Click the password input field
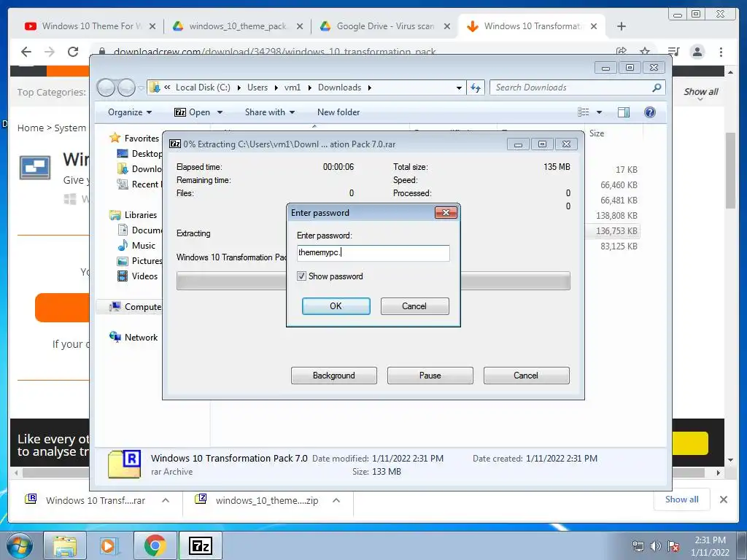Image resolution: width=747 pixels, height=560 pixels. coord(373,253)
